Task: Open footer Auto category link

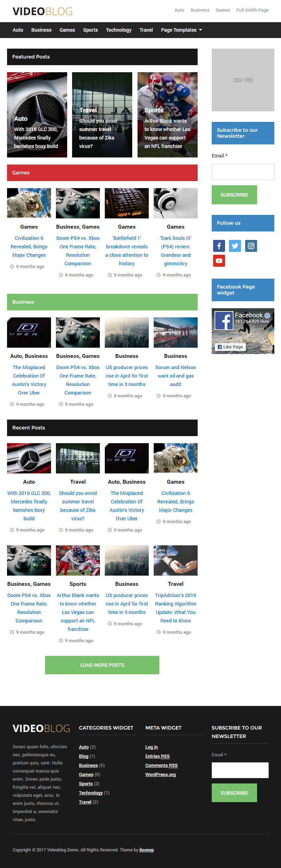Action: point(84,747)
